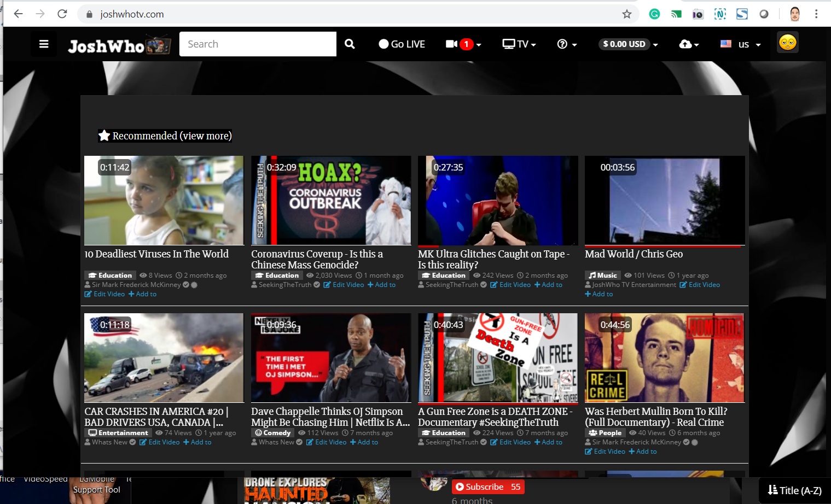View site security lock info
The image size is (831, 504).
[x=89, y=14]
